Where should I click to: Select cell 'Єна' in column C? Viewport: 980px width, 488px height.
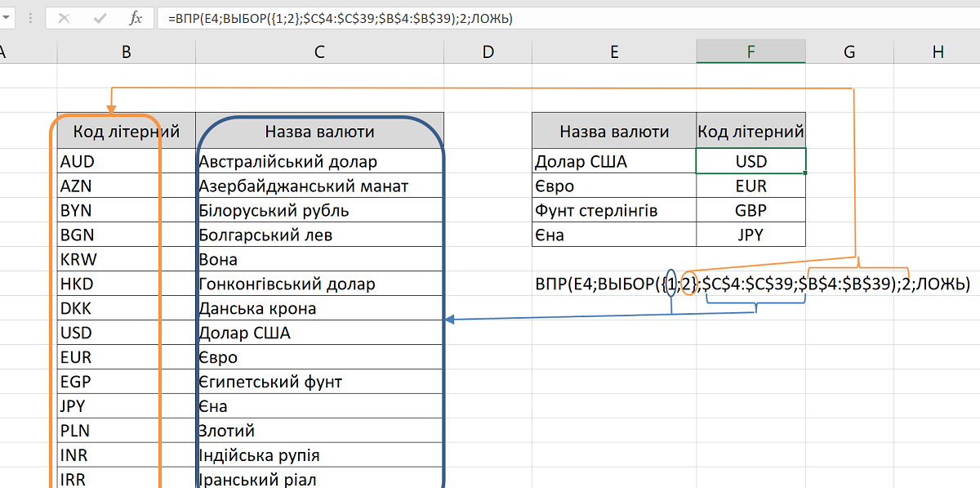click(319, 406)
